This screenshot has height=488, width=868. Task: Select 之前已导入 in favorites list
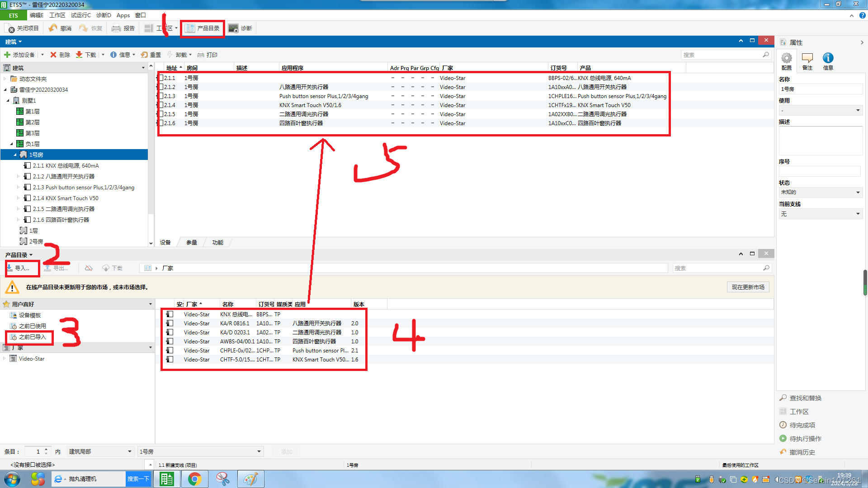(32, 337)
